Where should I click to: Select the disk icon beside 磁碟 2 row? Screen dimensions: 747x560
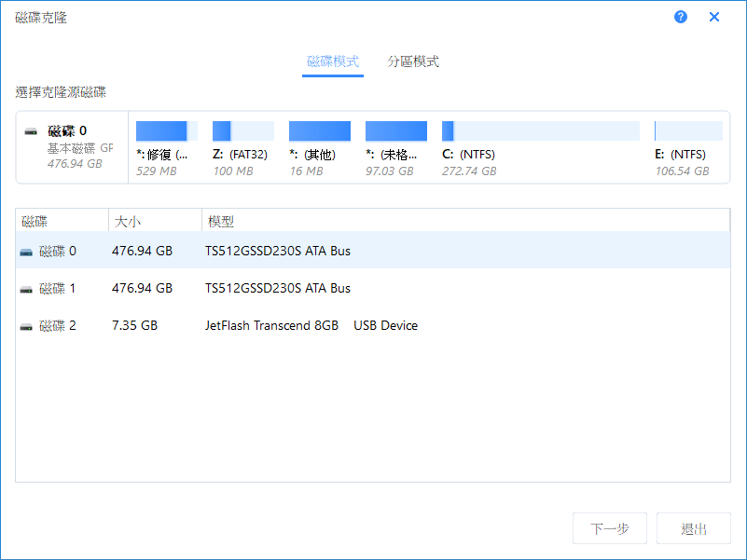tap(25, 325)
